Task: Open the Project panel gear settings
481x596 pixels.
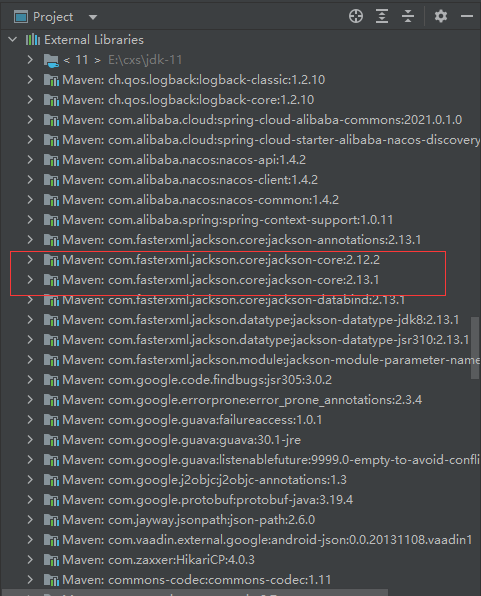Action: point(441,16)
